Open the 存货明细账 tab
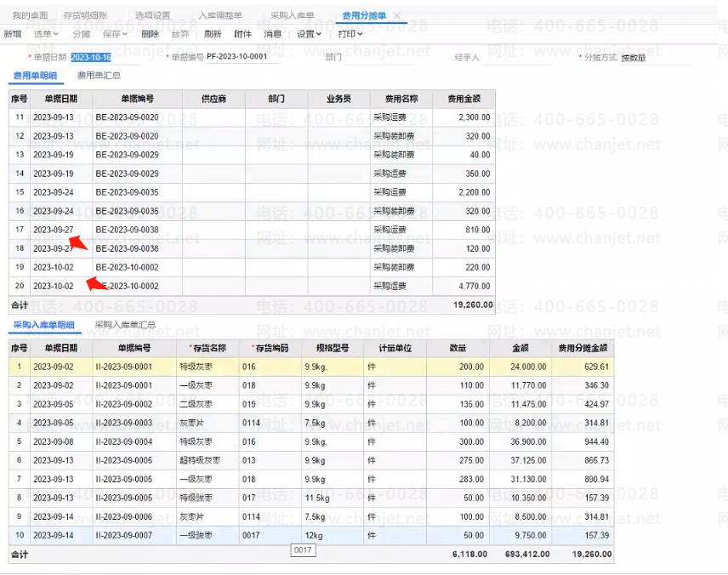This screenshot has height=575, width=728. 85,16
